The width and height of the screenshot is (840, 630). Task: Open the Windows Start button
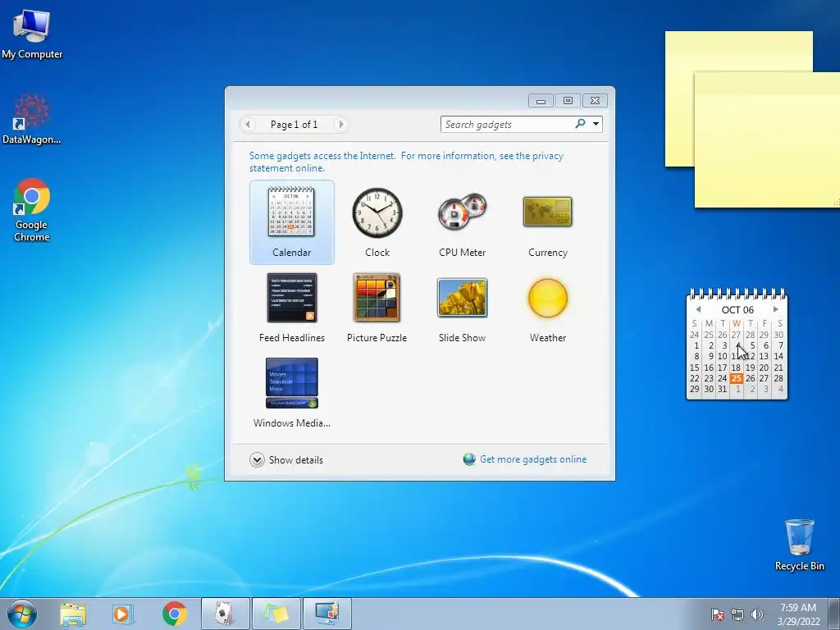click(22, 614)
